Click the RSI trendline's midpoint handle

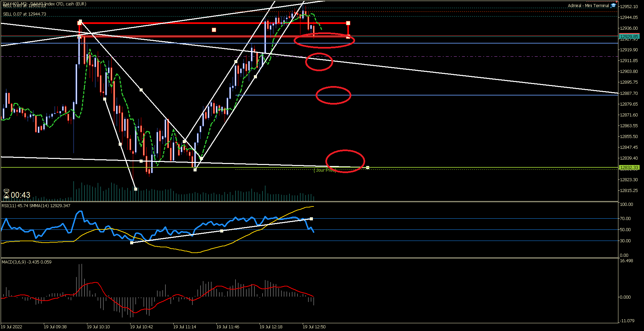pos(222,231)
